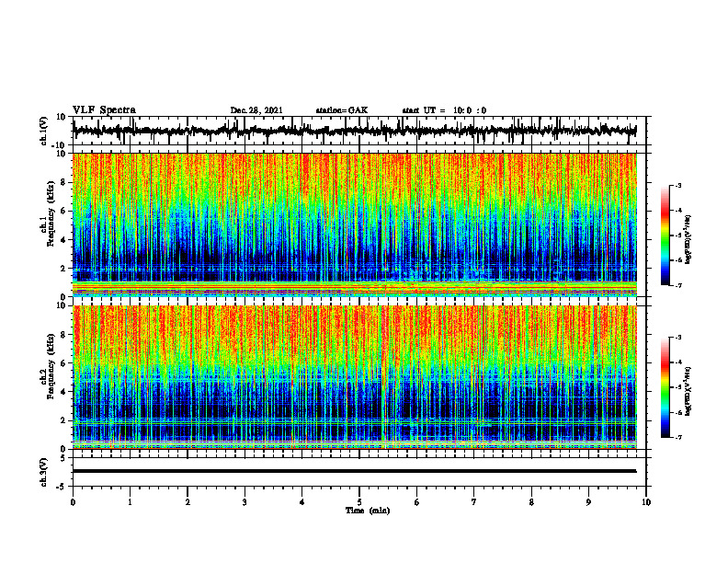
Task: Click the "Time (min)" x-axis label
Action: (368, 511)
